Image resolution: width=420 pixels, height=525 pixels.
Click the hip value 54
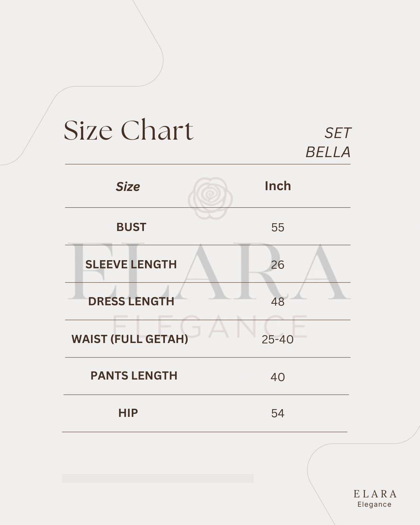(278, 413)
